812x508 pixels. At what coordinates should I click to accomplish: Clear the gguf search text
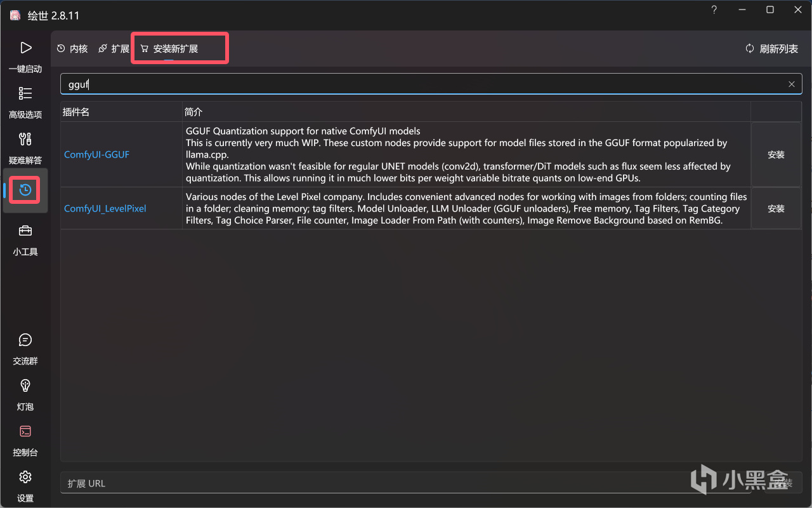coord(792,84)
